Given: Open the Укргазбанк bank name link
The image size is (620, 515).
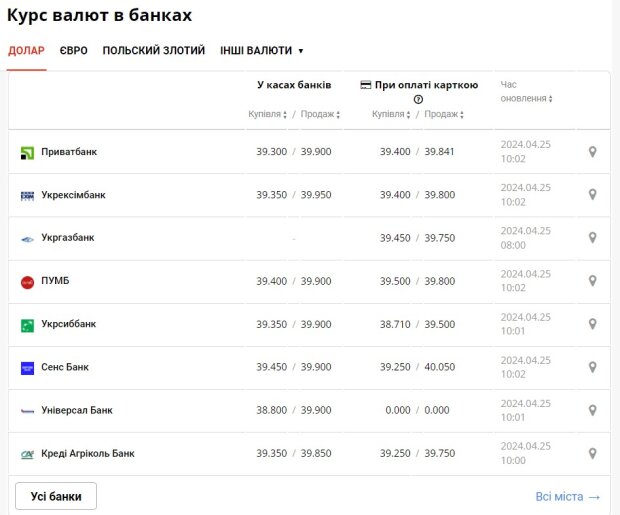Looking at the screenshot, I should pyautogui.click(x=68, y=237).
